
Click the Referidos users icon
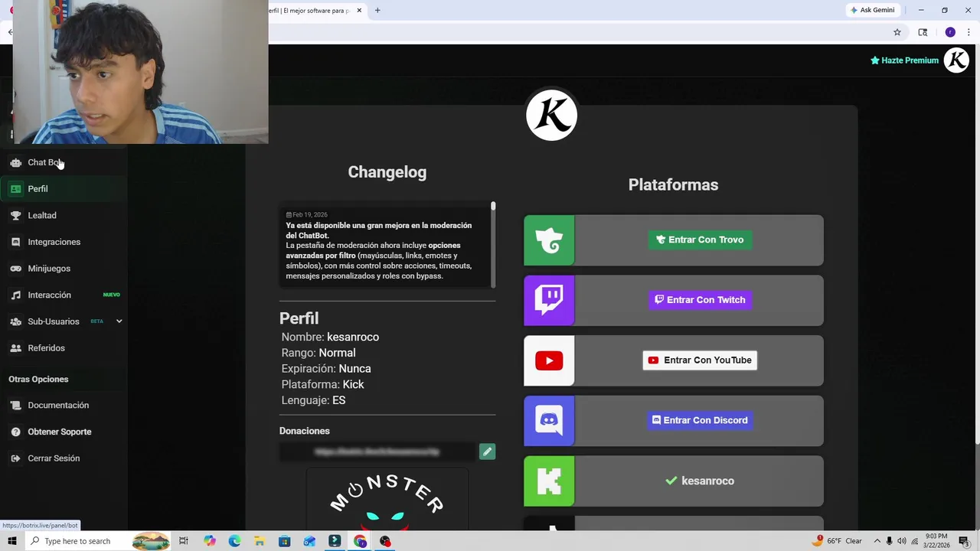pyautogui.click(x=15, y=348)
